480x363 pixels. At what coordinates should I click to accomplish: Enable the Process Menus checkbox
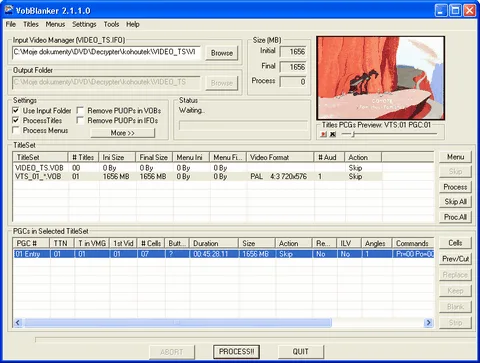(x=16, y=130)
